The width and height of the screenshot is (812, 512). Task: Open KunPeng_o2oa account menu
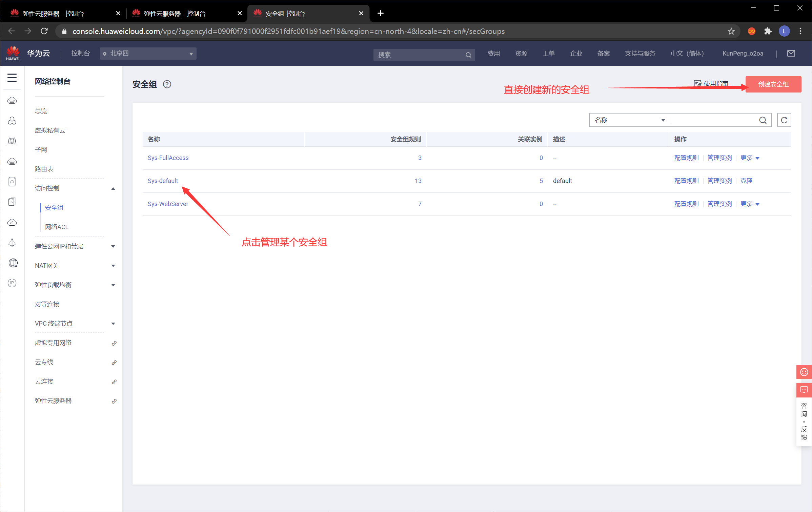pos(743,54)
